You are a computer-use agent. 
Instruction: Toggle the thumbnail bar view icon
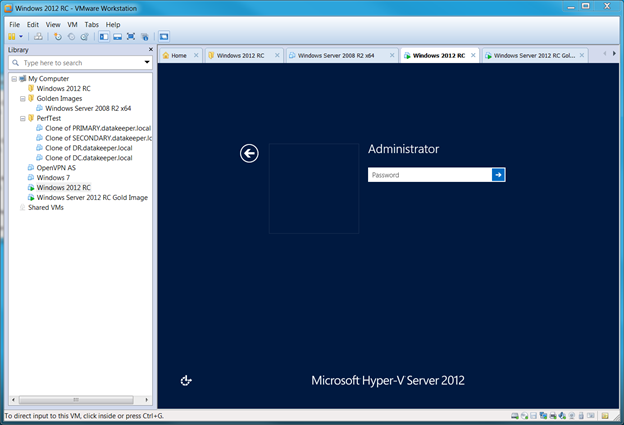[117, 36]
